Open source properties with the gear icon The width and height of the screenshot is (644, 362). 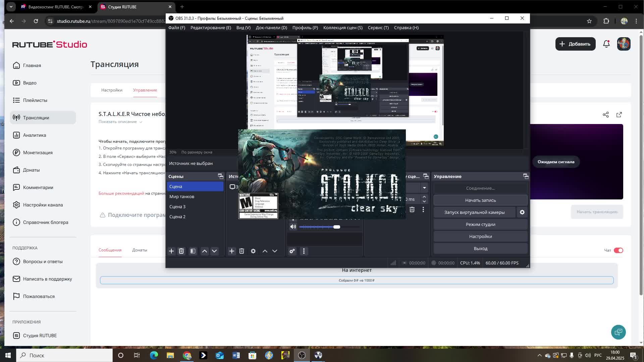[253, 251]
